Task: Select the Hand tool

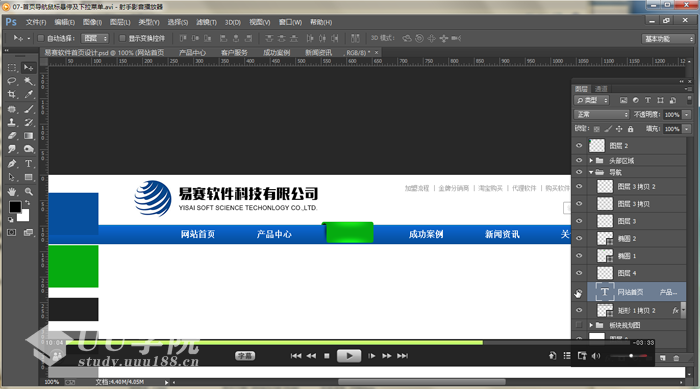Action: click(12, 192)
